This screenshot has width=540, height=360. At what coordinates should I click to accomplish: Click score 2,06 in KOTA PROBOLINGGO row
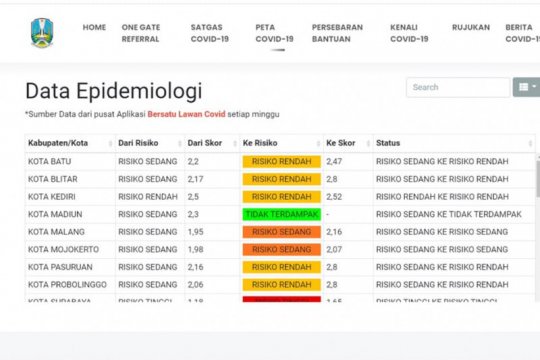(195, 285)
